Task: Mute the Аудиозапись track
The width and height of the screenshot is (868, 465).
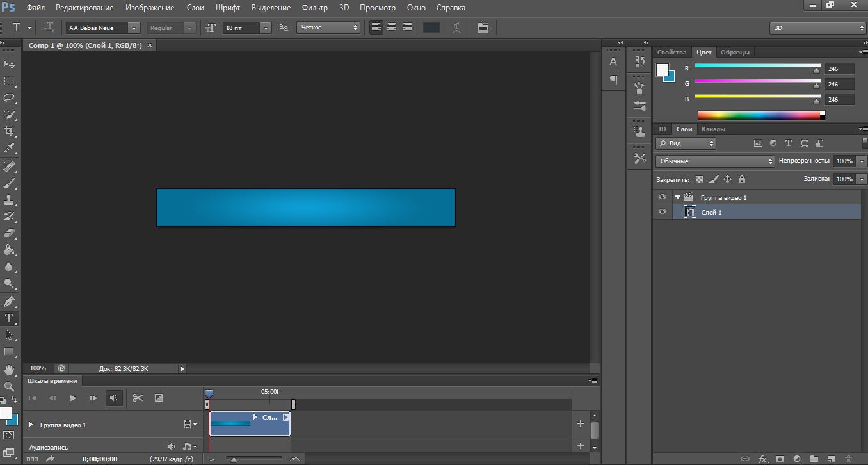Action: pyautogui.click(x=171, y=446)
